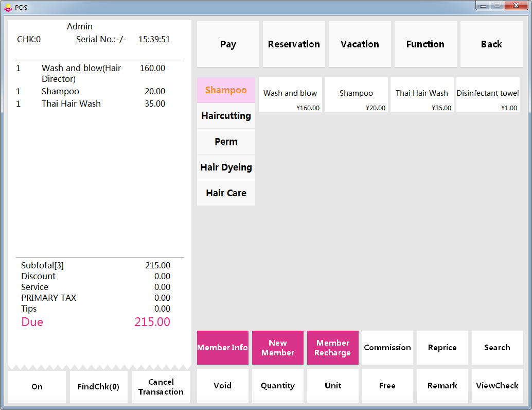The height and width of the screenshot is (410, 532).
Task: Start a Member Recharge
Action: pyautogui.click(x=332, y=348)
